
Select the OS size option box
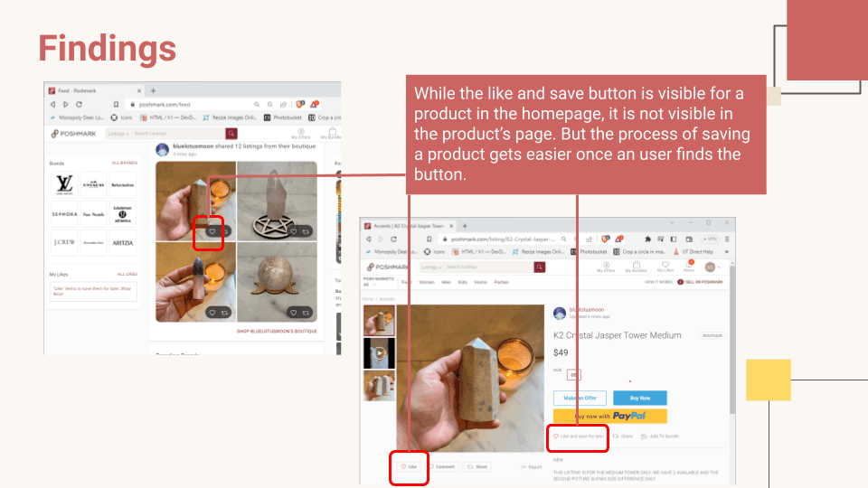coord(573,374)
